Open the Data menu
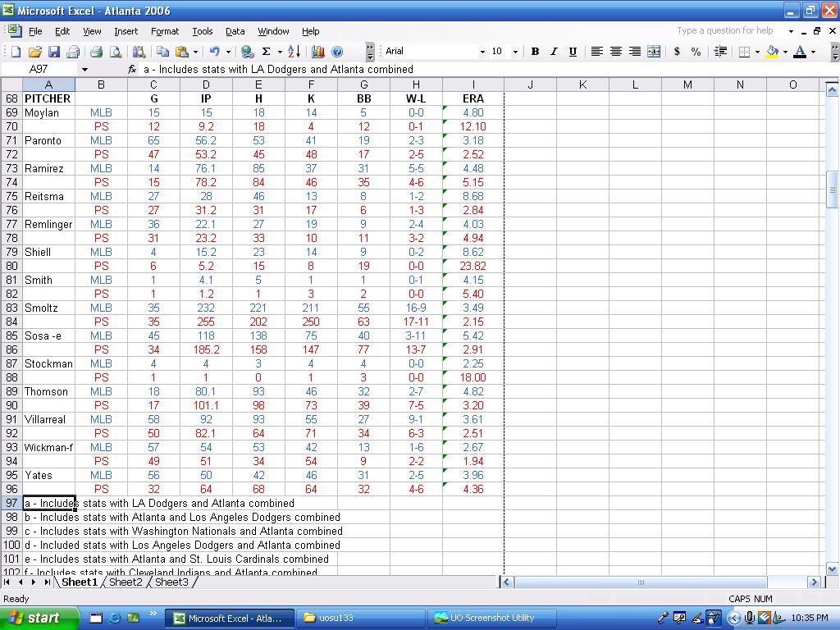The width and height of the screenshot is (840, 630). point(235,31)
